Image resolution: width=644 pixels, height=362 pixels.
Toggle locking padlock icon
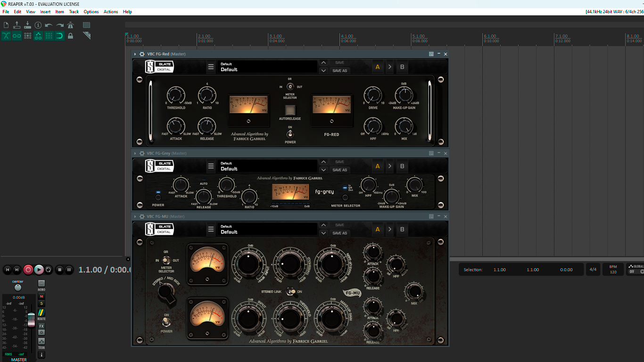point(70,36)
